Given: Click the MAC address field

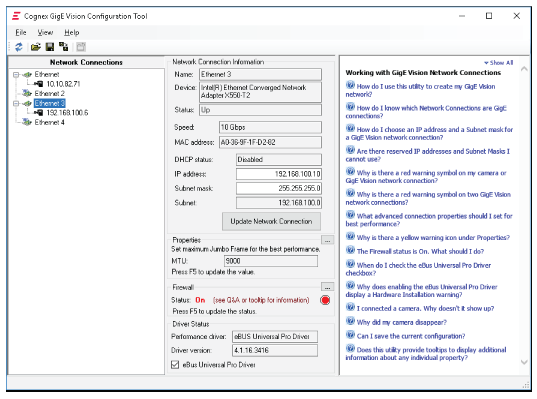Looking at the screenshot, I should click(270, 142).
